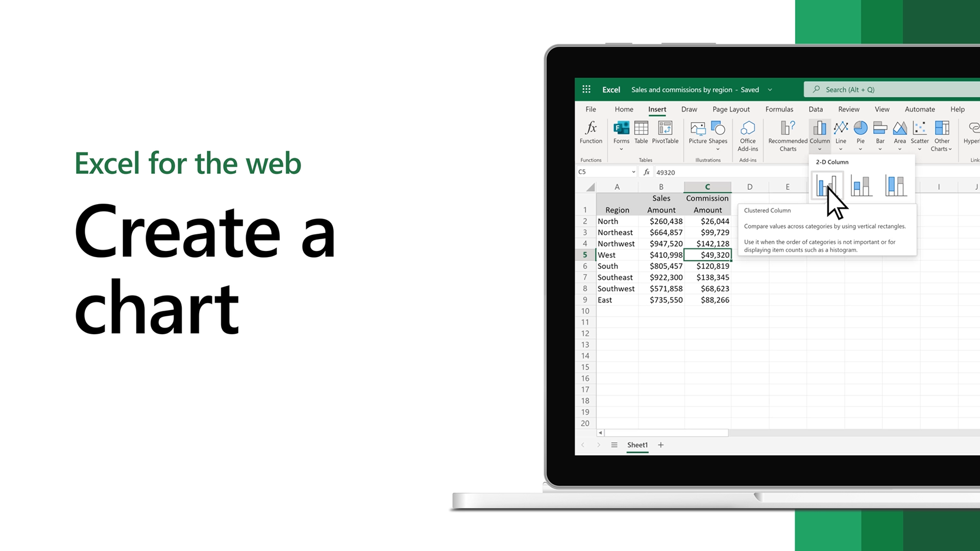
Task: Click the Sheet1 tab
Action: [x=638, y=445]
